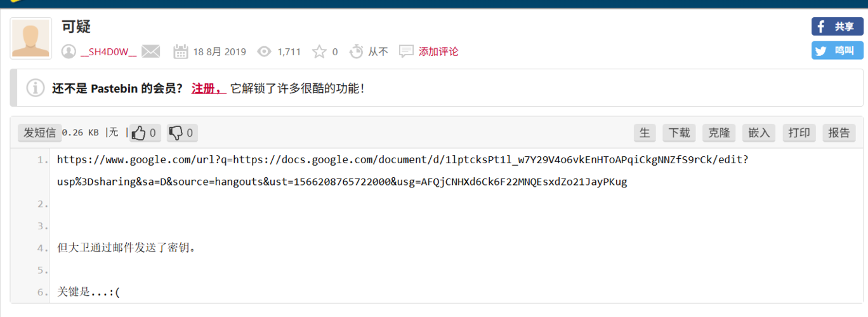Image resolution: width=868 pixels, height=317 pixels.
Task: Click the envelope message icon
Action: [x=150, y=51]
